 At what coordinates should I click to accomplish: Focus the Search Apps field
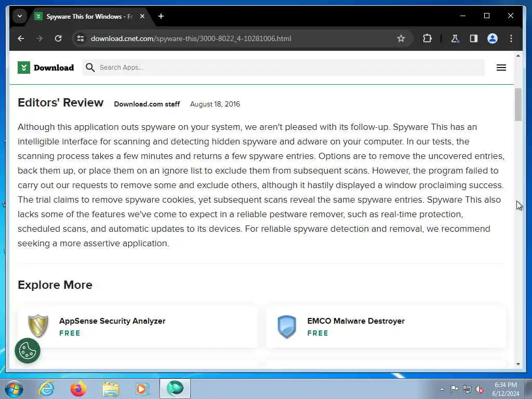(283, 68)
